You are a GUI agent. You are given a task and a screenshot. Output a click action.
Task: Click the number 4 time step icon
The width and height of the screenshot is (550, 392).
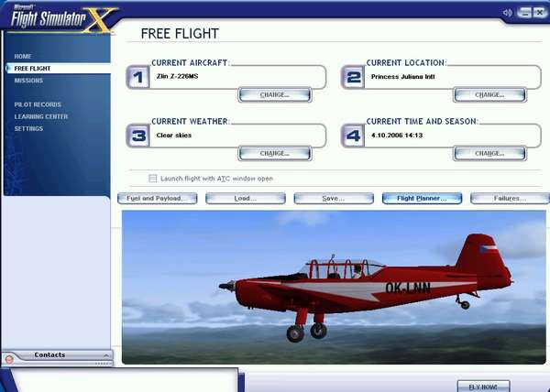353,136
